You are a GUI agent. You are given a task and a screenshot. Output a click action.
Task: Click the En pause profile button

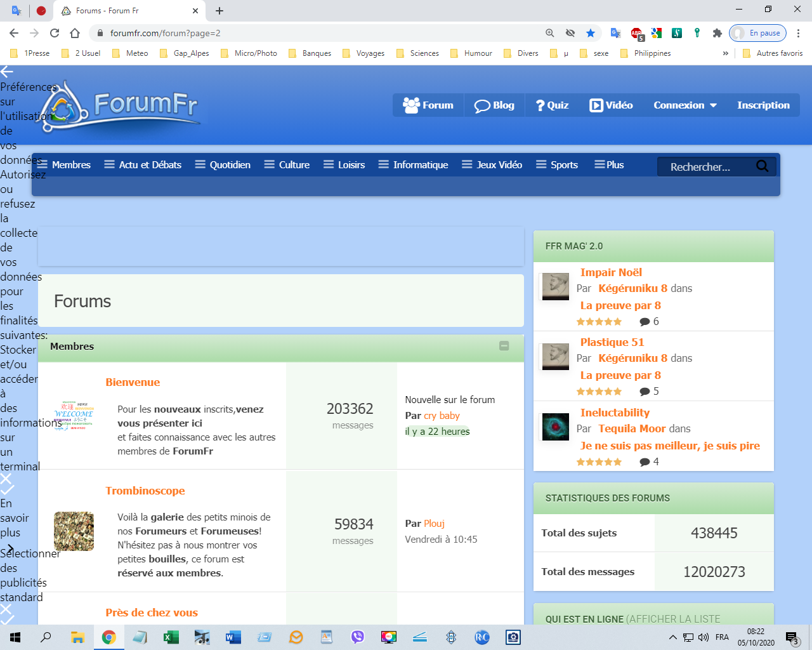[757, 33]
